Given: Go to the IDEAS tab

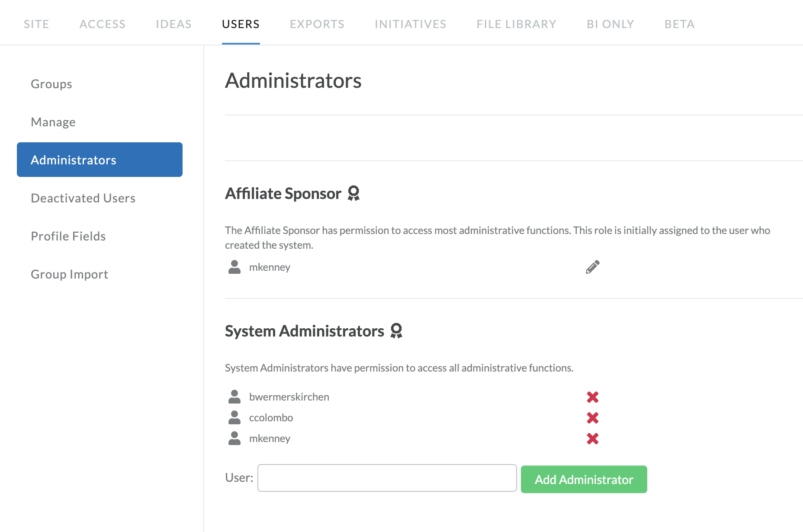Looking at the screenshot, I should (173, 24).
